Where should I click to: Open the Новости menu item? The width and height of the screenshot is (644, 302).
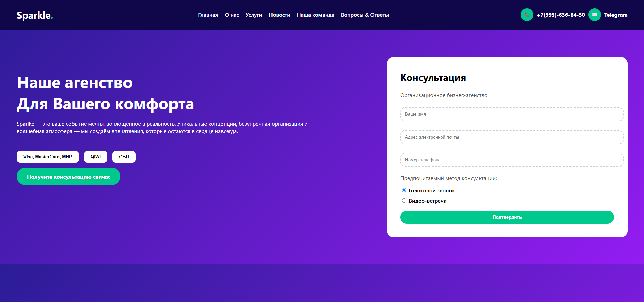pos(280,15)
